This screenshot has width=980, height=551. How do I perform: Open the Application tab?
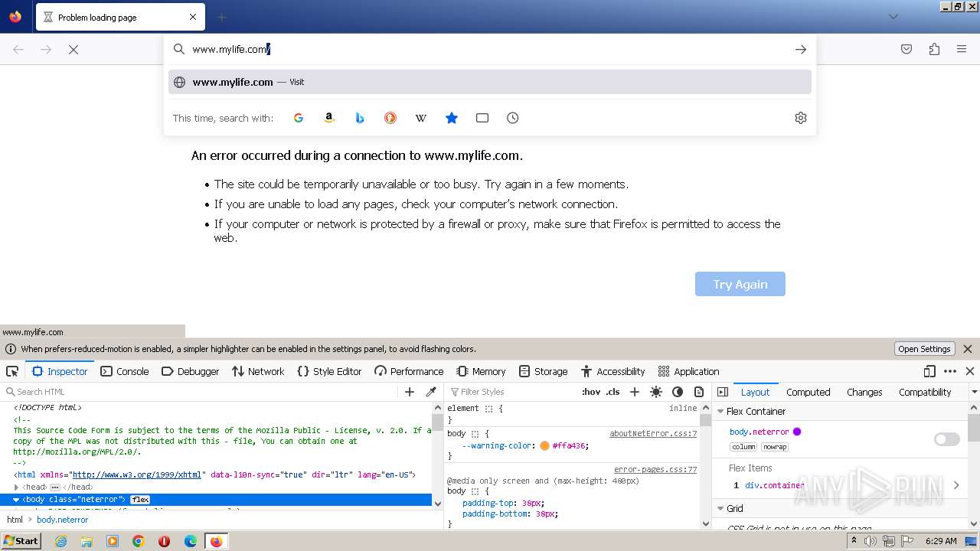(688, 371)
